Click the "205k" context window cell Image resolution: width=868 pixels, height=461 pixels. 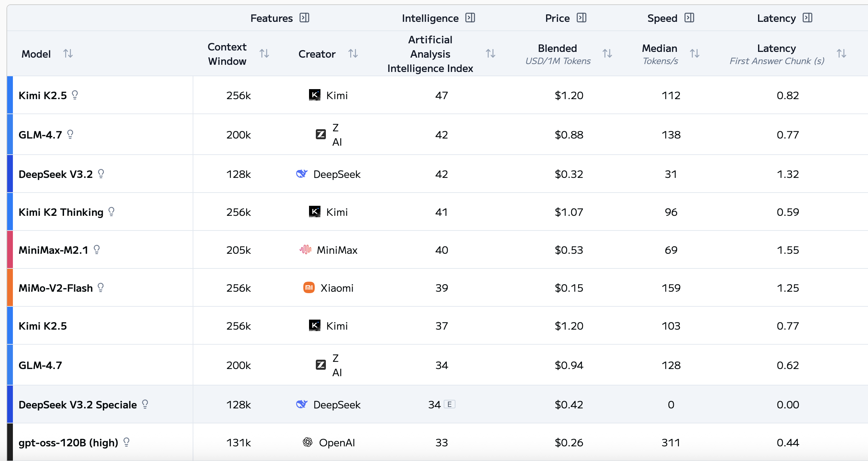238,250
